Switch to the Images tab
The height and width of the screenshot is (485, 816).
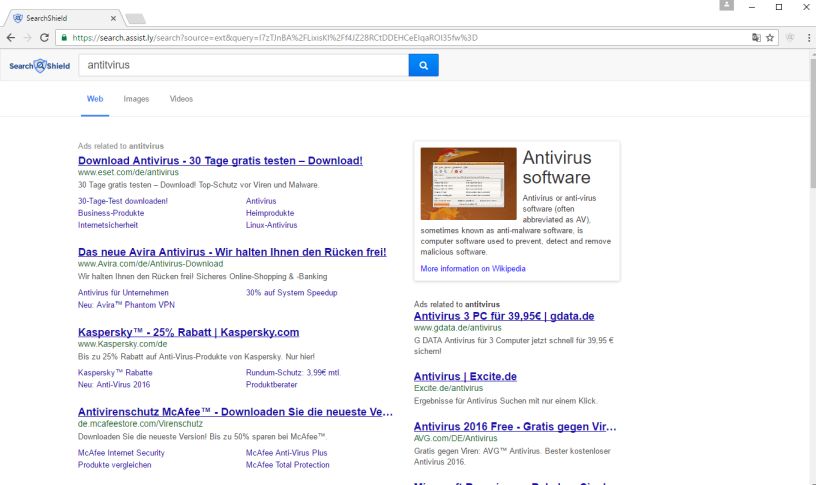click(136, 99)
